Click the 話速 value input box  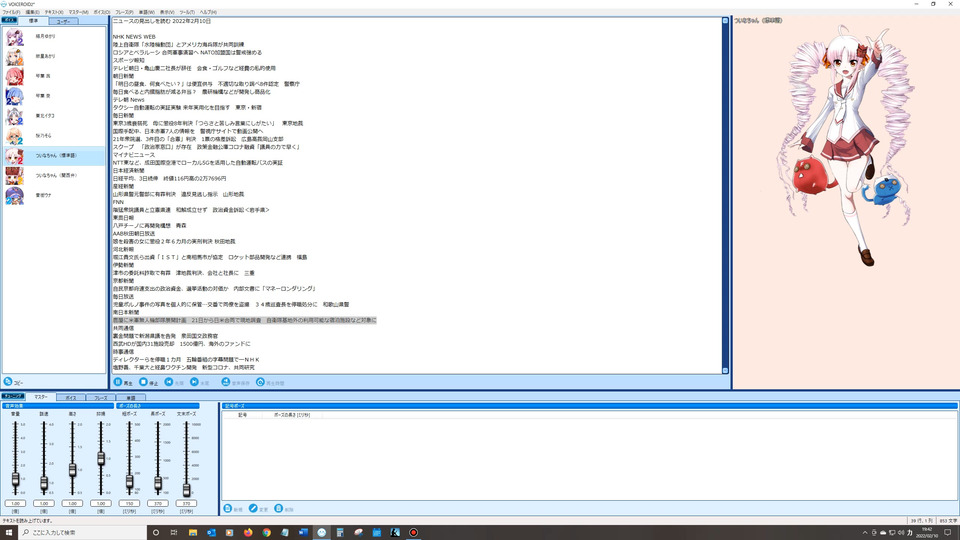[44, 503]
